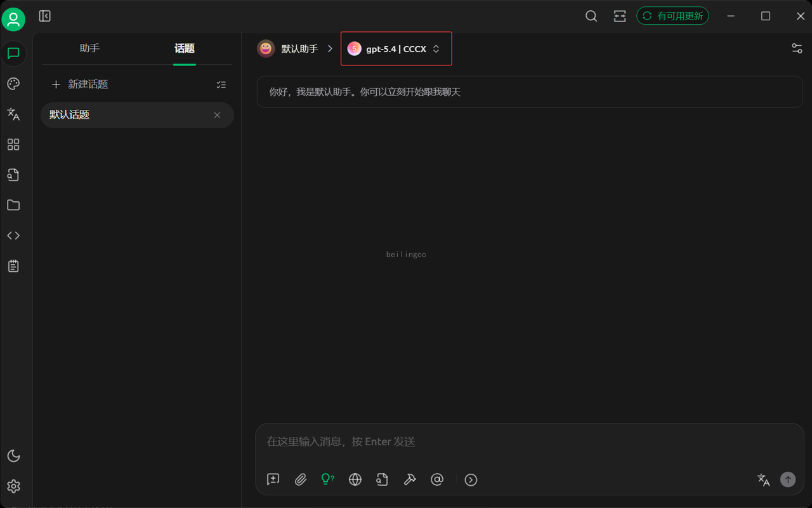Image resolution: width=812 pixels, height=508 pixels.
Task: Open the user avatar profile
Action: click(x=13, y=20)
